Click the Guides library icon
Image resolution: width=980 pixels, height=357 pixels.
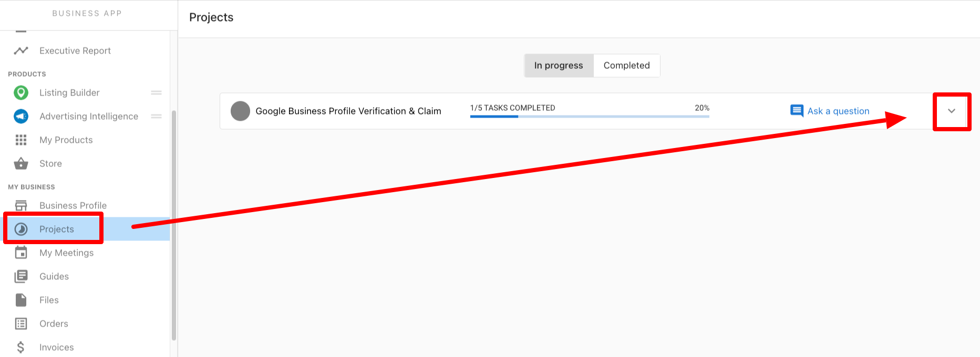(21, 276)
